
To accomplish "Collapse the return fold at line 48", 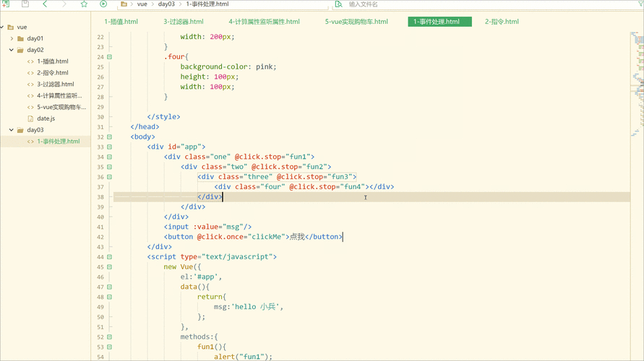I will (x=110, y=297).
